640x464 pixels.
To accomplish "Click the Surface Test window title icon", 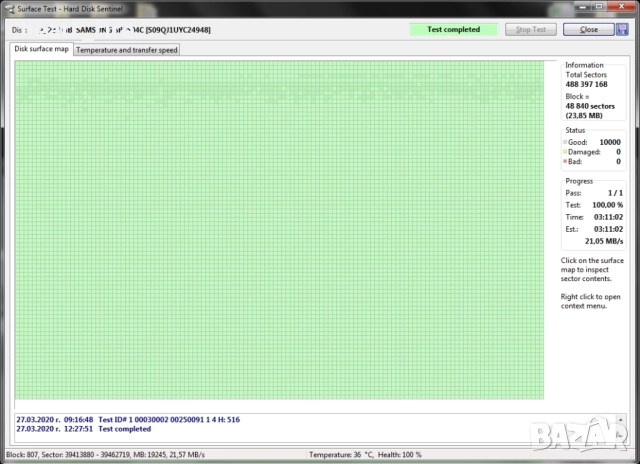I will [x=8, y=7].
